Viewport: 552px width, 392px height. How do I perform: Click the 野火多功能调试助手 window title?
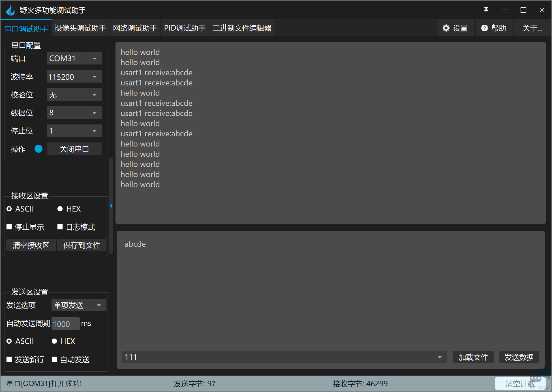pyautogui.click(x=53, y=10)
